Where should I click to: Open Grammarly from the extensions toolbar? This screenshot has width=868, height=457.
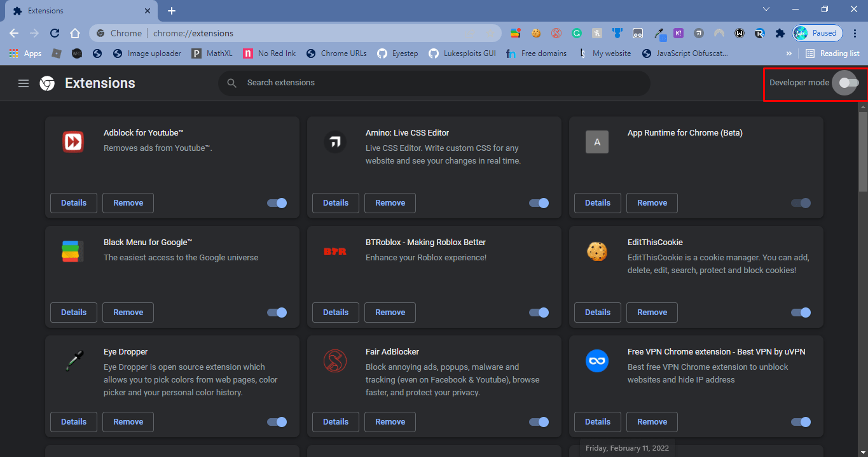pyautogui.click(x=576, y=32)
